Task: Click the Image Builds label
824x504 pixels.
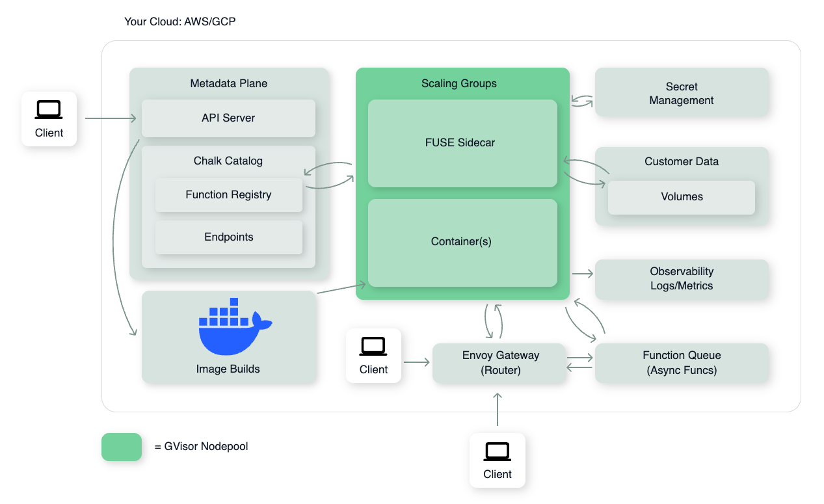Action: [x=228, y=369]
